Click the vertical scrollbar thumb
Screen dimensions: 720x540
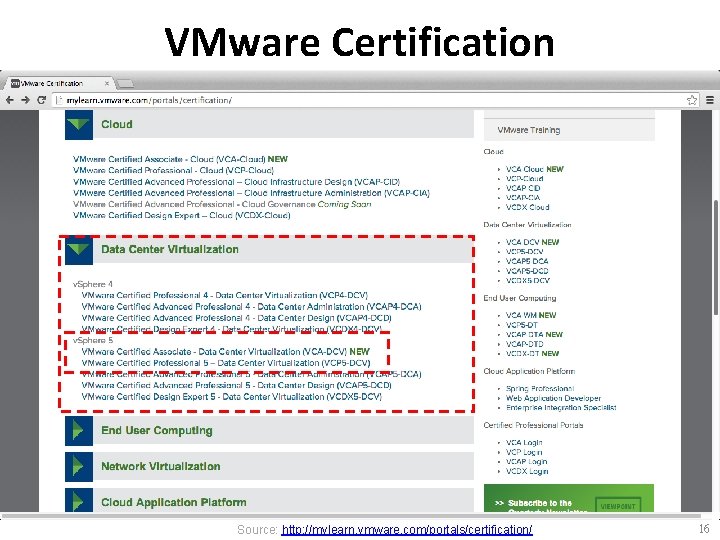pos(716,258)
